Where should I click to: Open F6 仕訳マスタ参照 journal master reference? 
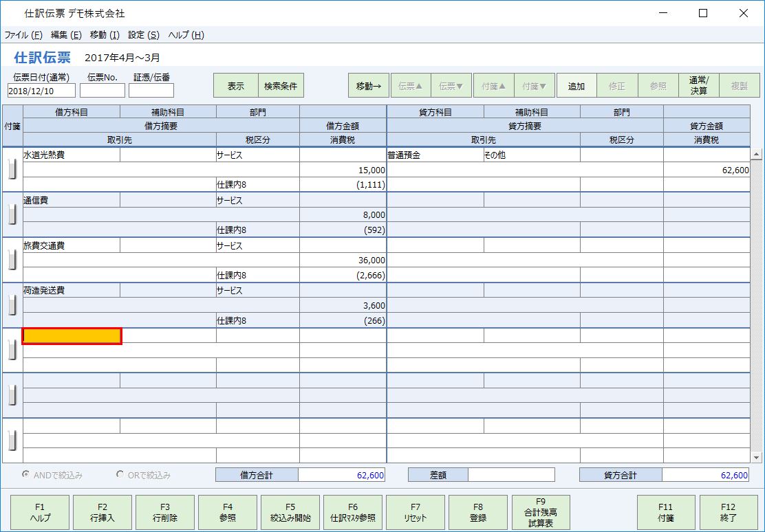[352, 512]
